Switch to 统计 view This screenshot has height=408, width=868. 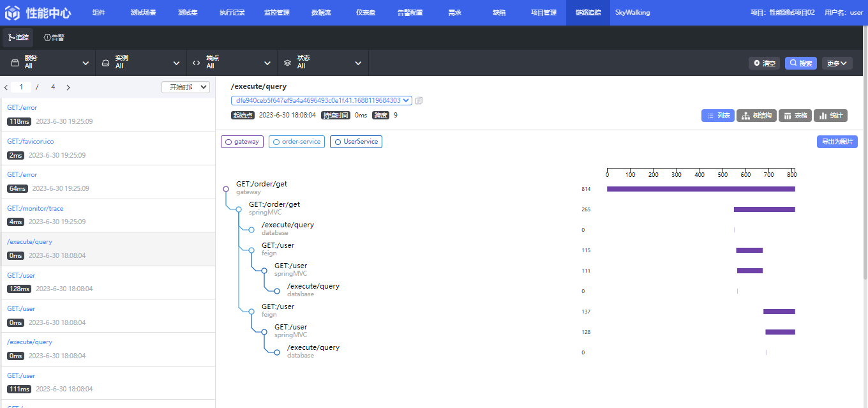click(830, 116)
